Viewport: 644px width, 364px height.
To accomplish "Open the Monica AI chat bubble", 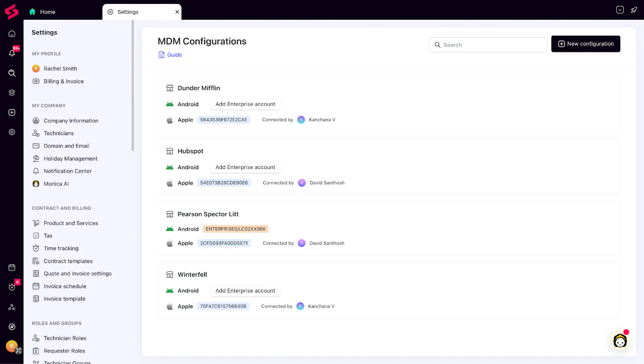I will [x=620, y=341].
